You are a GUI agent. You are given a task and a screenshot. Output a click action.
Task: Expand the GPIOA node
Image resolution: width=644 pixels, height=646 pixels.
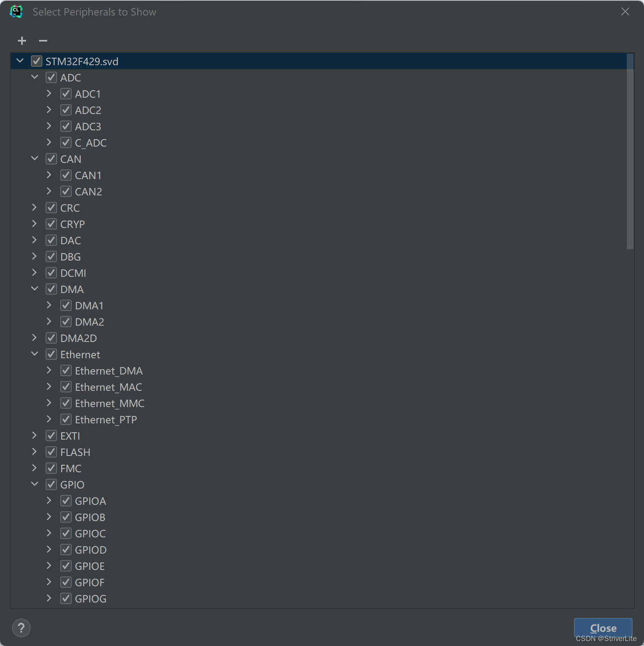click(49, 501)
